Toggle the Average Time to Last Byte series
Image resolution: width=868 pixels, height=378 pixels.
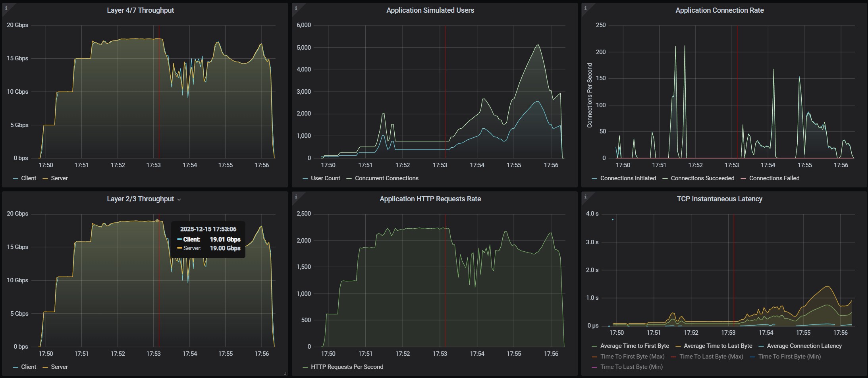[x=718, y=346]
